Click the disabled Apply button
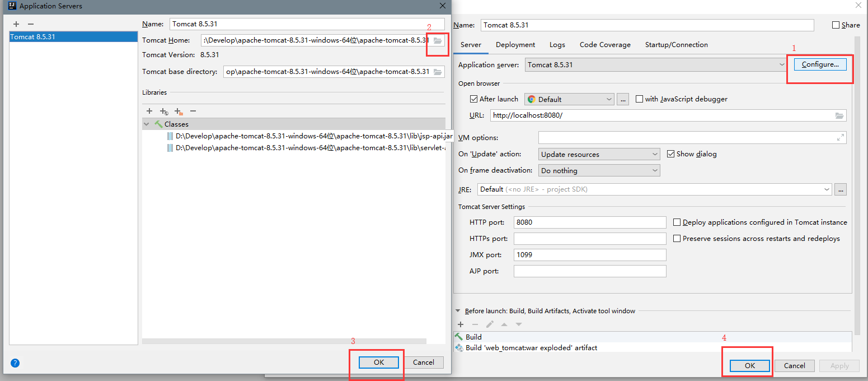 coord(839,366)
